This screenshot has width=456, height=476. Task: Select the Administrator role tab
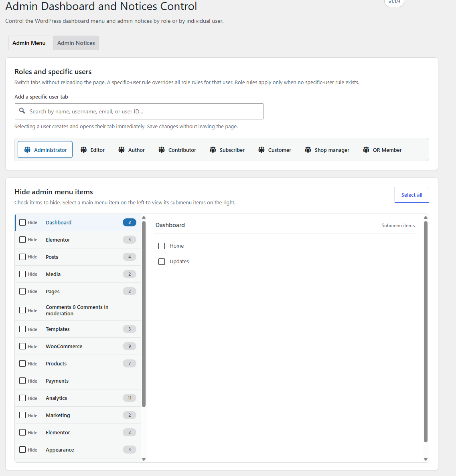pyautogui.click(x=45, y=149)
